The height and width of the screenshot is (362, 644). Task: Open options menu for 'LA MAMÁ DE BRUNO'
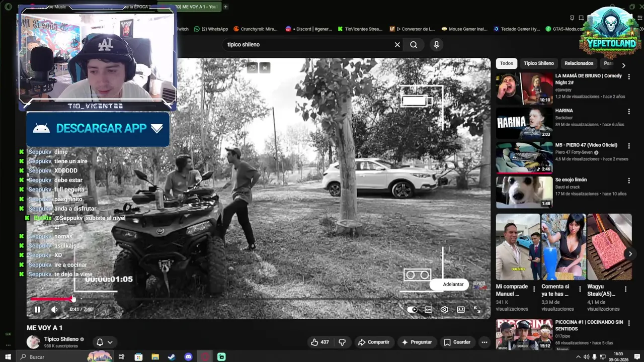click(x=628, y=77)
